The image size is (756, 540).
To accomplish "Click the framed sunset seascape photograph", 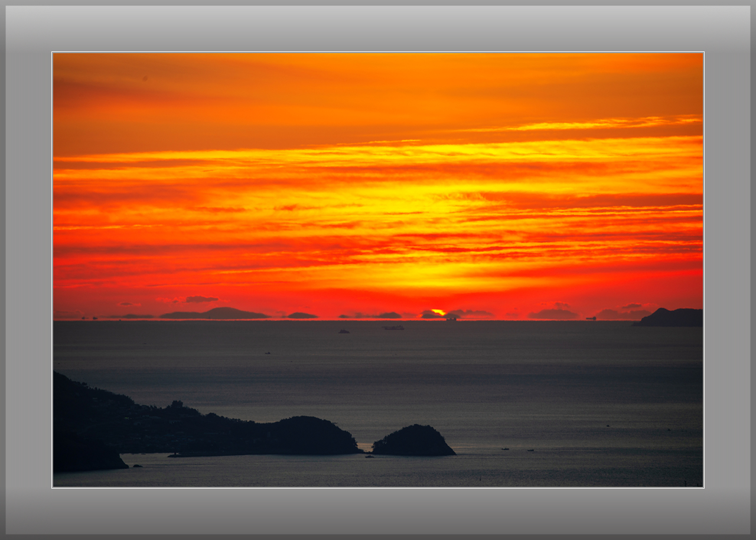I will pos(378,270).
